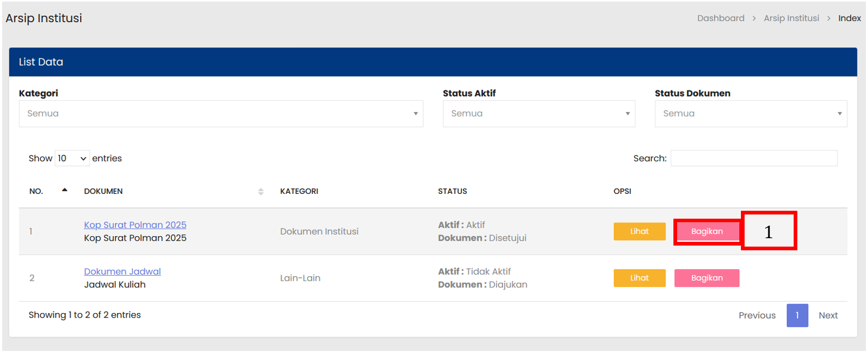Image resolution: width=868 pixels, height=352 pixels.
Task: Open the Kategori filter dropdown
Action: [220, 114]
